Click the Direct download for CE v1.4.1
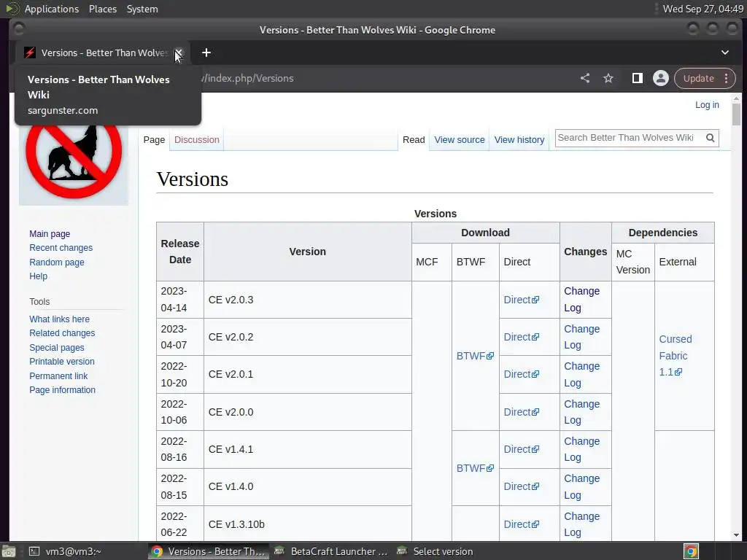747x560 pixels. tap(521, 449)
